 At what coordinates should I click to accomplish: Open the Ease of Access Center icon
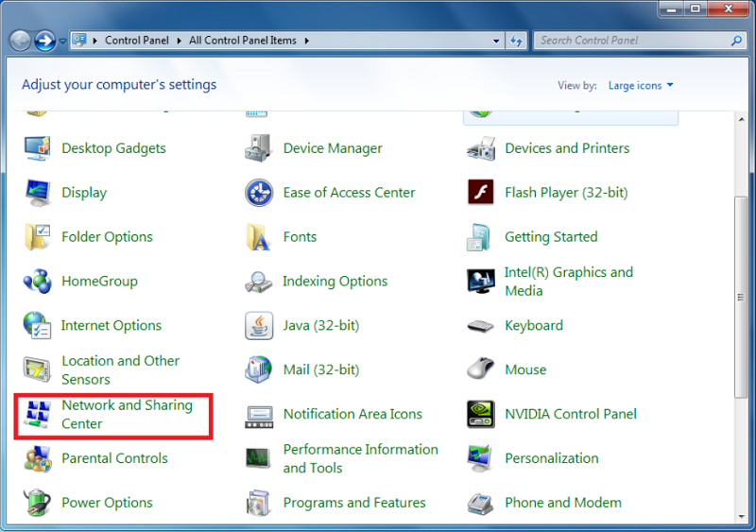pyautogui.click(x=259, y=193)
